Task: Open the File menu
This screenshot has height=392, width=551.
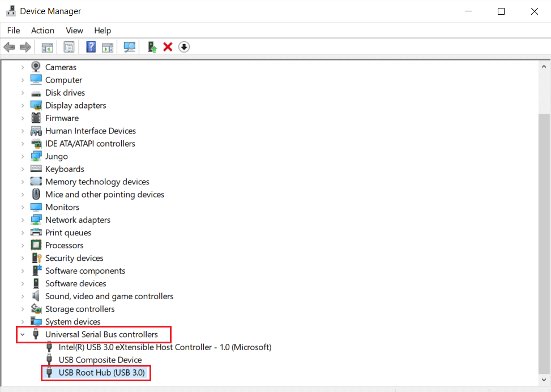Action: 14,31
